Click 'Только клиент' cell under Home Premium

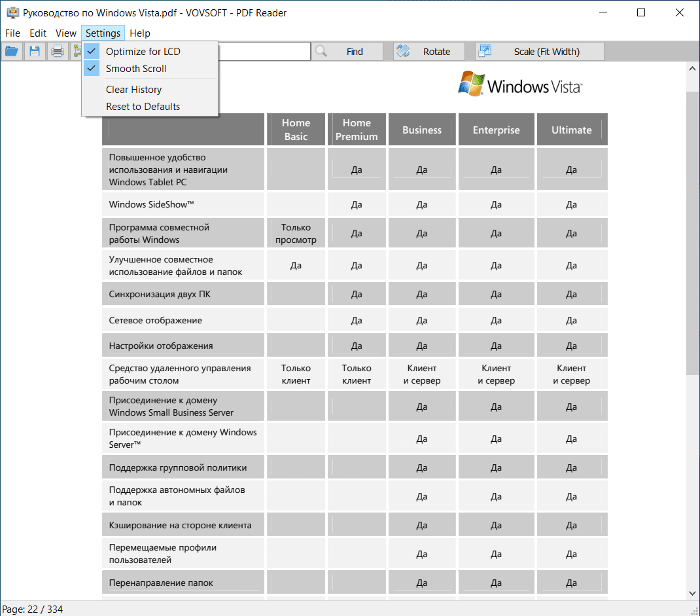pos(357,374)
